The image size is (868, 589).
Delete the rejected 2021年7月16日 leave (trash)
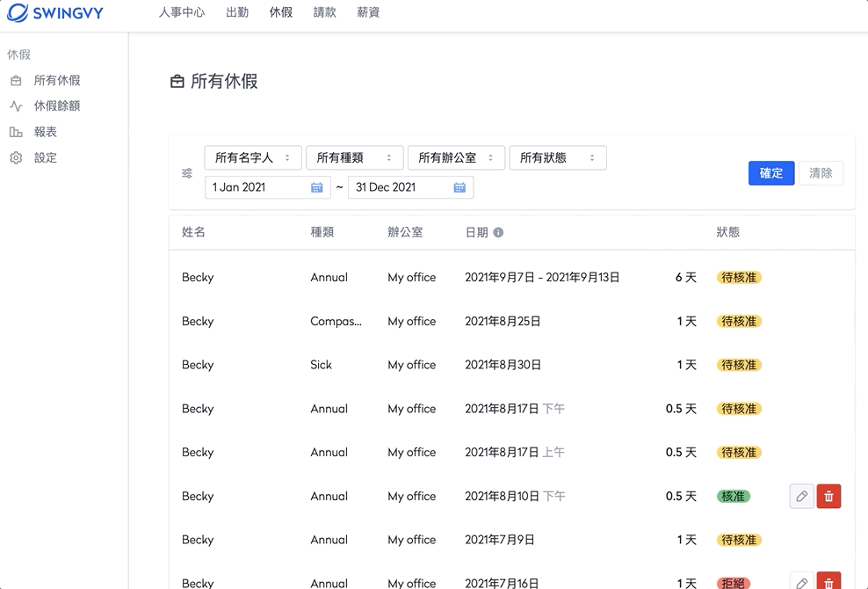point(828,580)
